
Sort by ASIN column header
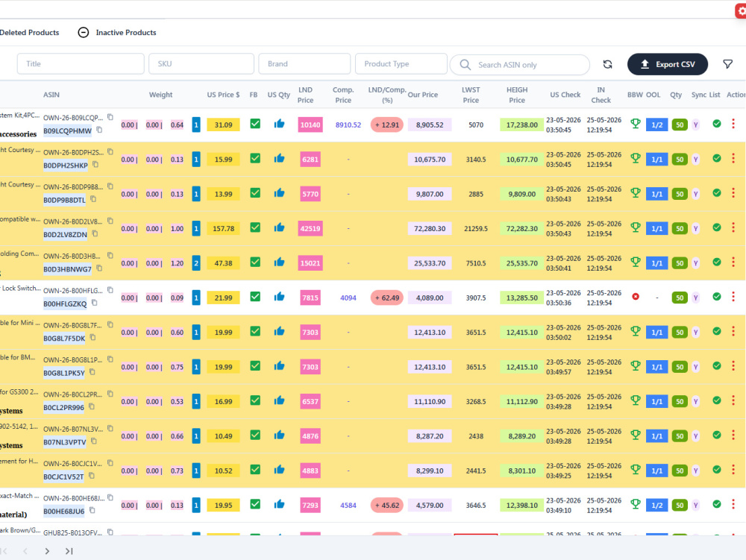(51, 95)
